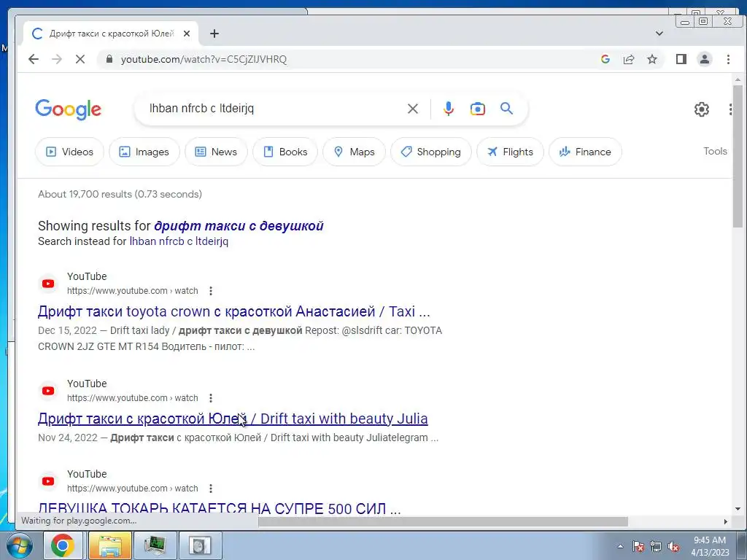747x560 pixels.
Task: Search by image with camera icon
Action: click(x=477, y=109)
